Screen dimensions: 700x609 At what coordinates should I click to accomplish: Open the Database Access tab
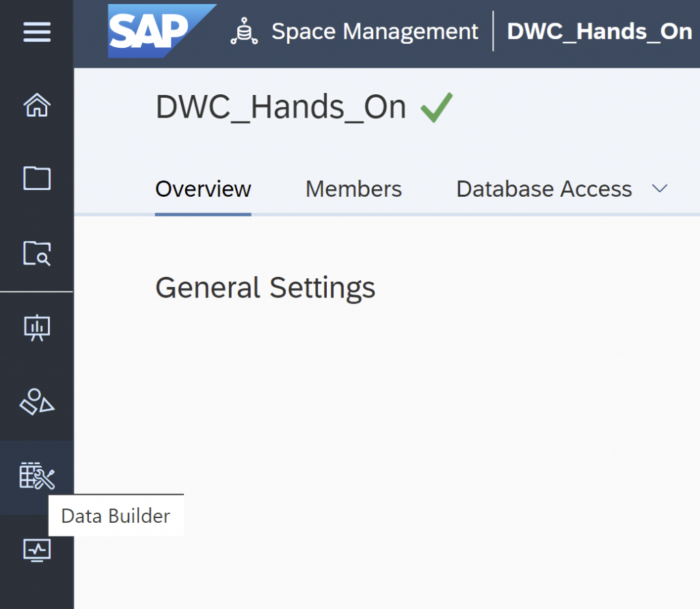pos(543,189)
